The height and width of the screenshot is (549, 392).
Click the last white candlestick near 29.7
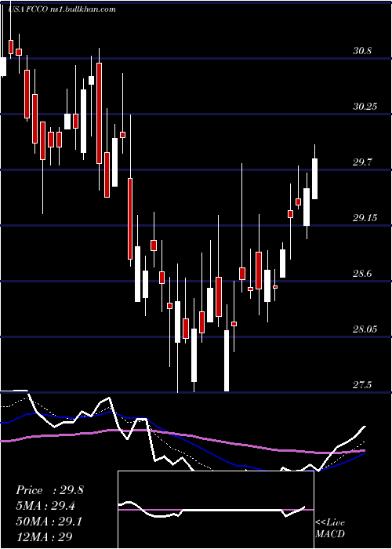(314, 179)
